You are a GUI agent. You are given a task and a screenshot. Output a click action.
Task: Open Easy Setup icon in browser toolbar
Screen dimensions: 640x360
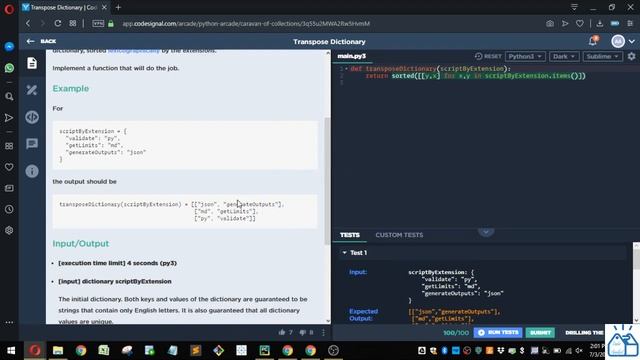[x=631, y=24]
